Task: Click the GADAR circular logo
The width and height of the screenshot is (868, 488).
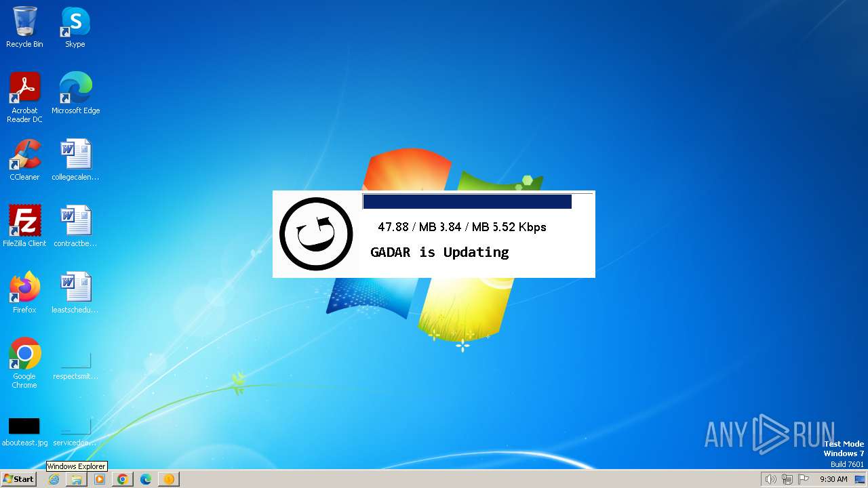Action: [x=316, y=234]
